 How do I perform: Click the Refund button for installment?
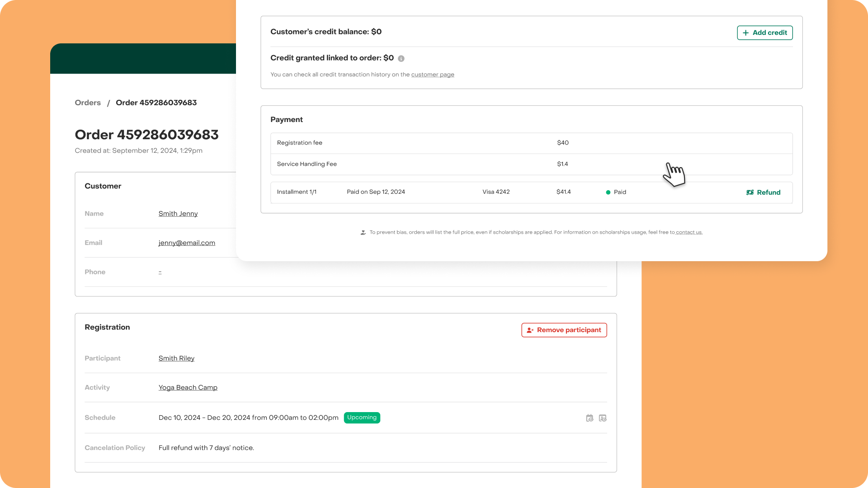(764, 192)
